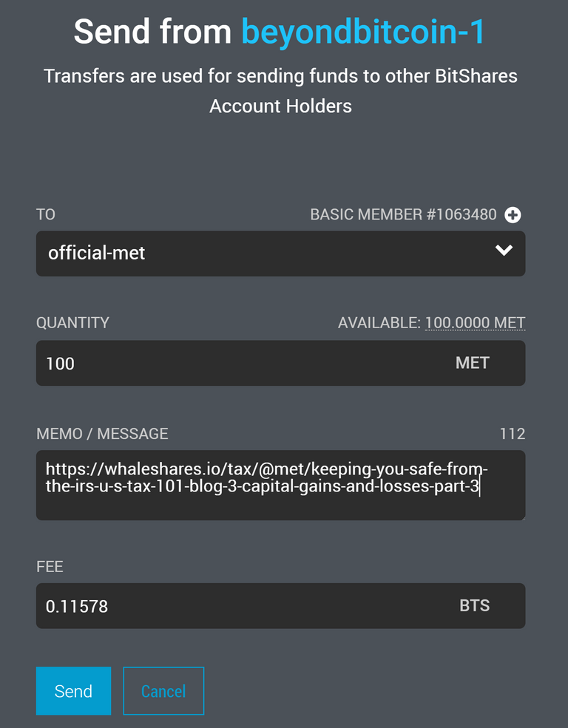
Task: Click the MEMO / MESSAGE label
Action: click(102, 434)
